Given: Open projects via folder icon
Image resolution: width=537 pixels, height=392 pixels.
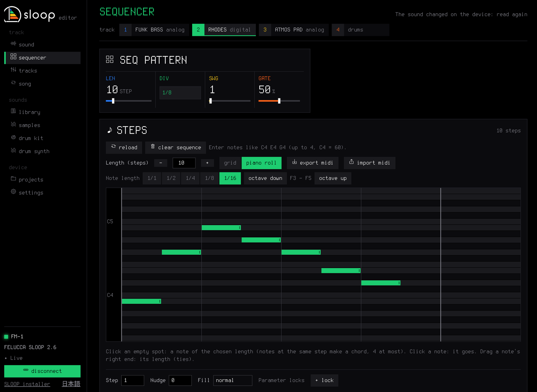Looking at the screenshot, I should pos(13,179).
